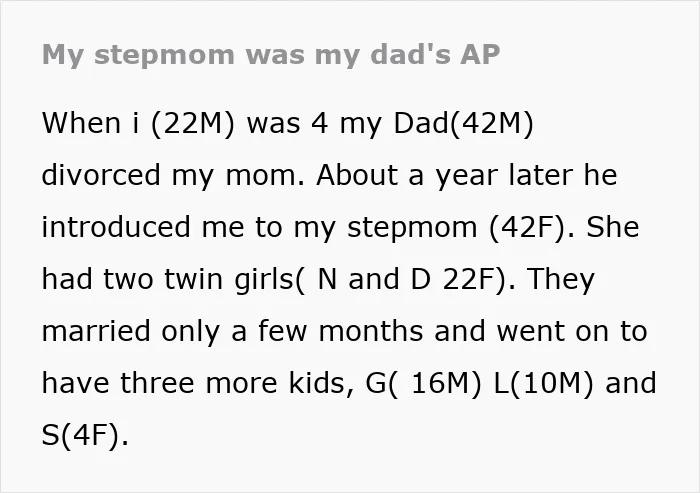This screenshot has height=493, width=700.
Task: Click the text 'S(4F).' on the last line
Action: coord(85,435)
